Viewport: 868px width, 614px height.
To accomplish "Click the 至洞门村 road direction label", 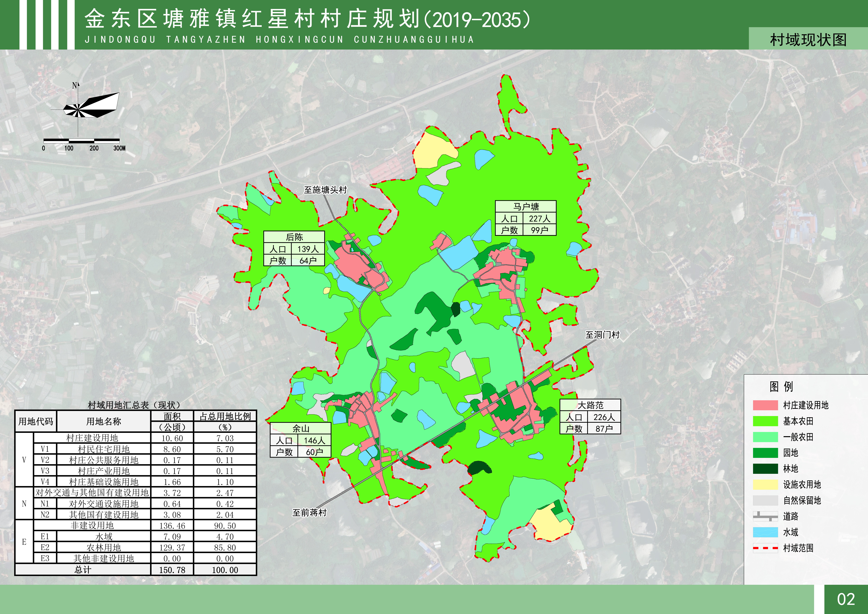I will 602,335.
